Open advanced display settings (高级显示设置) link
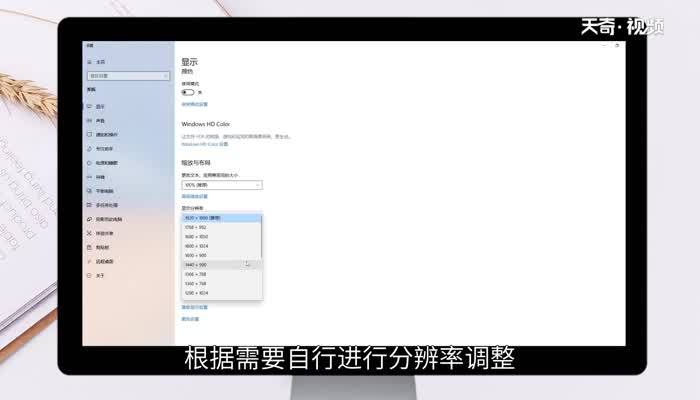The height and width of the screenshot is (400, 700). click(195, 308)
